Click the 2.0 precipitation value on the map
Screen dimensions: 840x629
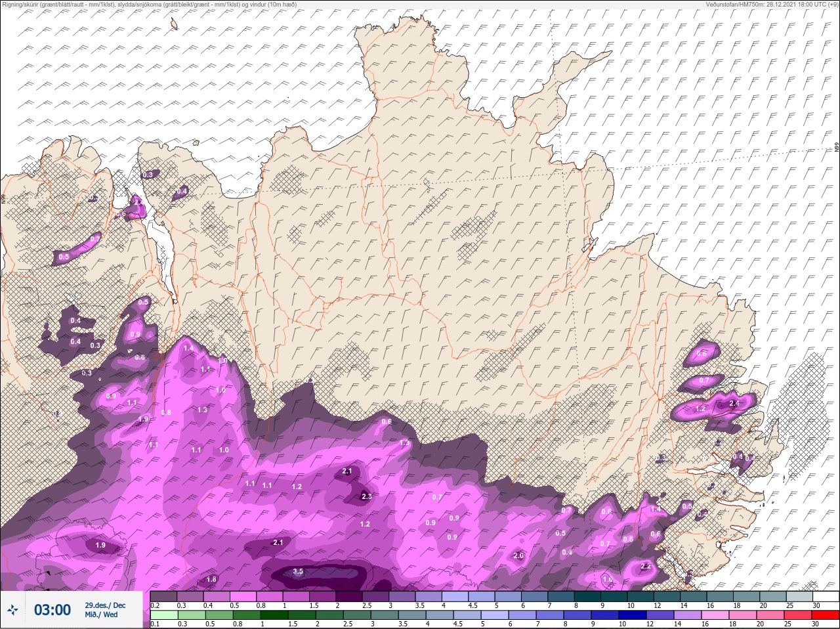tap(518, 556)
